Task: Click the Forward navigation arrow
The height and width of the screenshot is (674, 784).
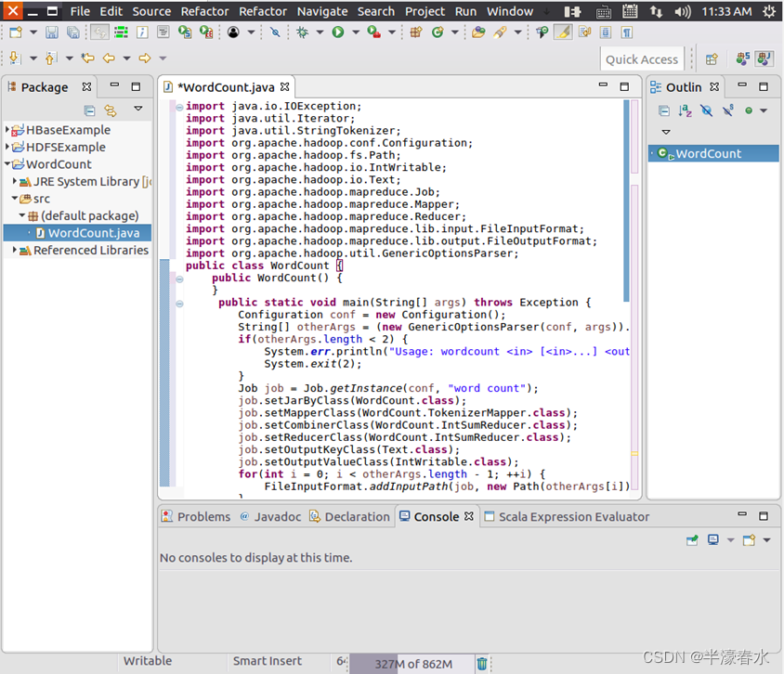Action: pyautogui.click(x=145, y=58)
